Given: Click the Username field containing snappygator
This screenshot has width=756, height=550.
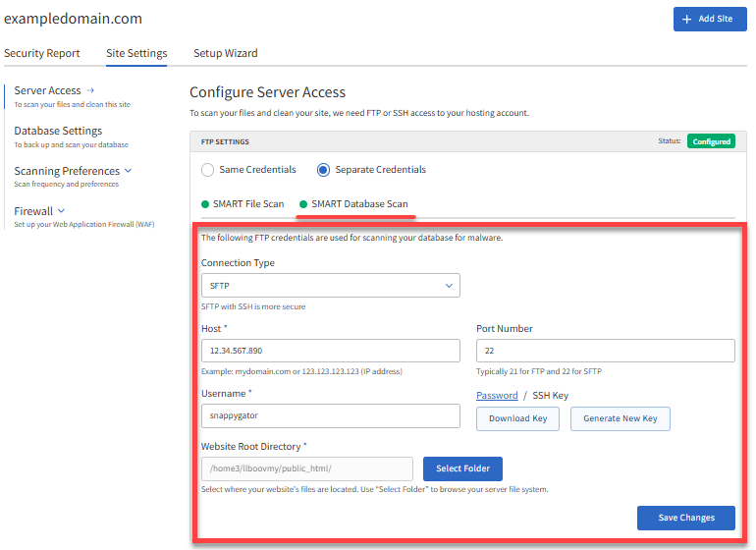Looking at the screenshot, I should coord(331,415).
